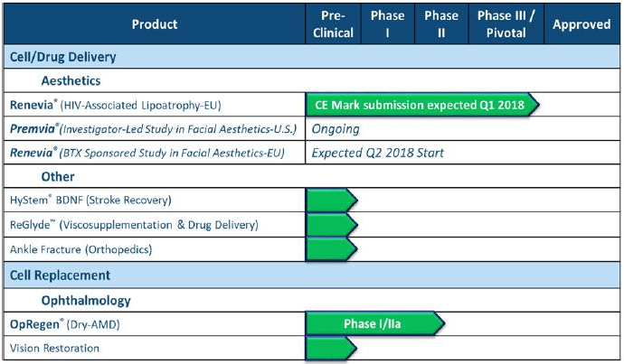Screen dimensions: 624x364
Task: Click the CE Mark submission expected Q1 2018 bar
Action: pyautogui.click(x=422, y=104)
